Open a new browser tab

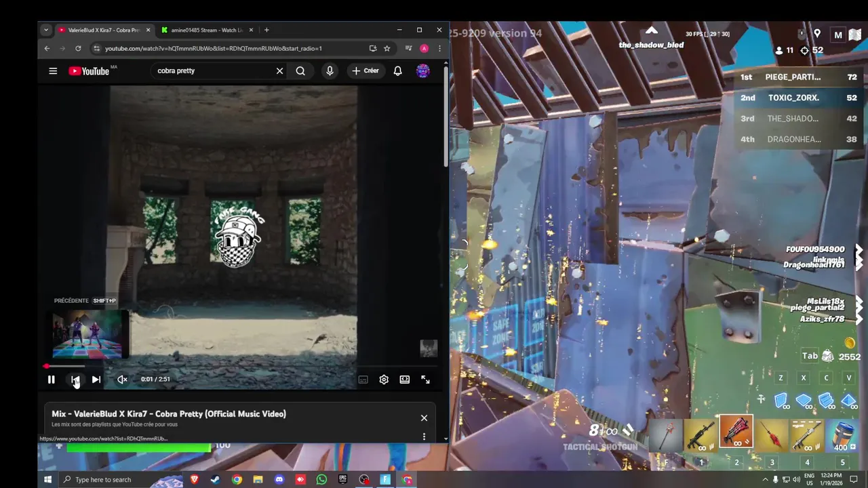pos(267,30)
